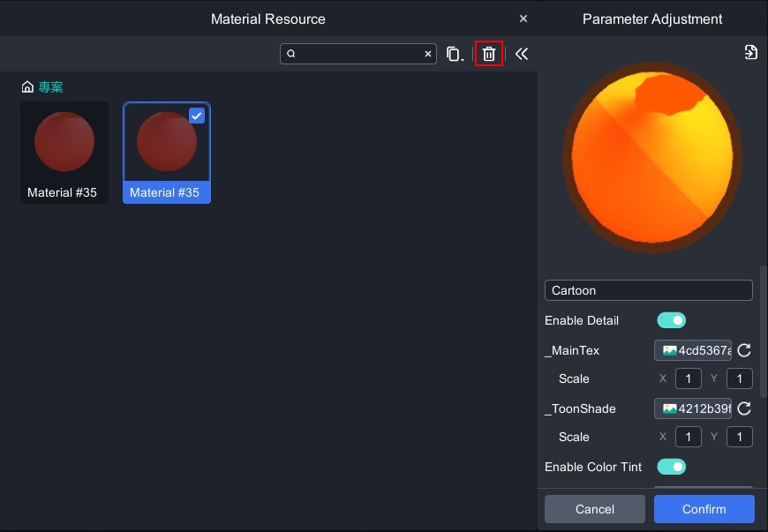
Task: Click the home icon beside 專案
Action: click(27, 87)
